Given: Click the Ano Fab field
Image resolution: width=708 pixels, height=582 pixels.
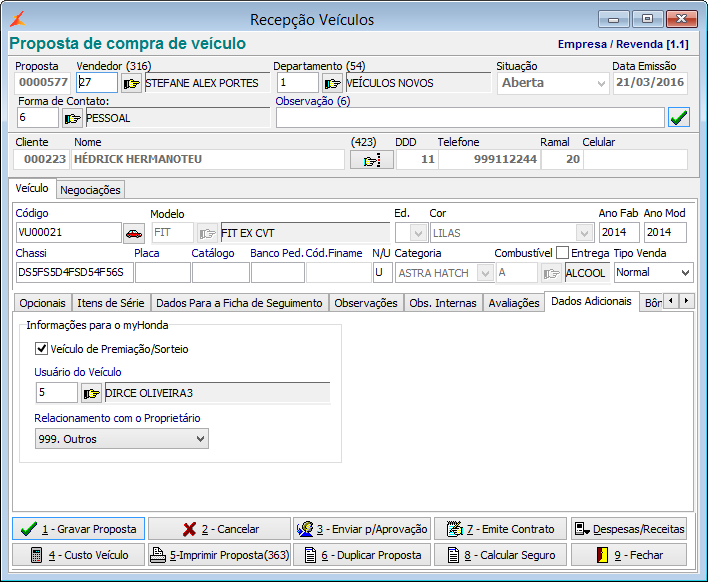Looking at the screenshot, I should 619,233.
